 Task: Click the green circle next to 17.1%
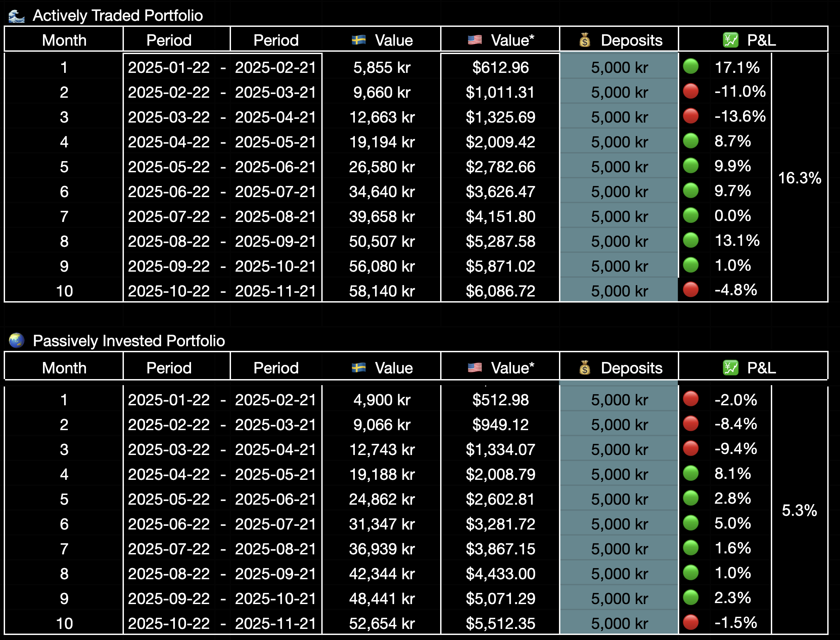pyautogui.click(x=691, y=66)
